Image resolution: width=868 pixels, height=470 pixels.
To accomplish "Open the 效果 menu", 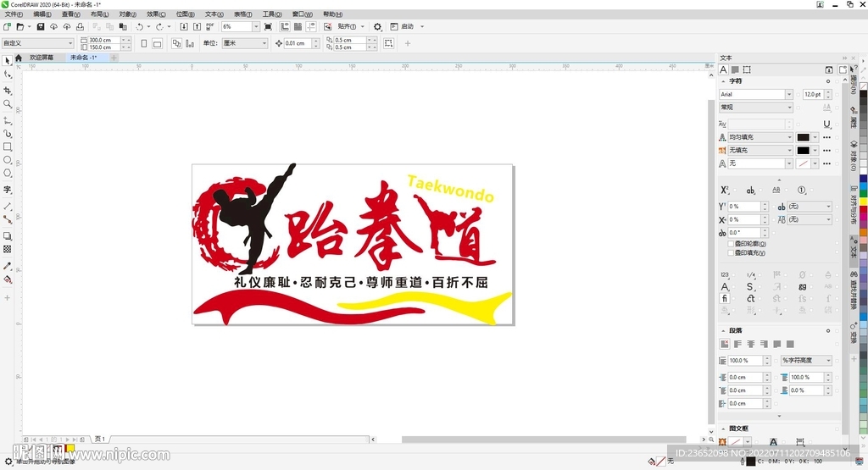I will (x=156, y=14).
